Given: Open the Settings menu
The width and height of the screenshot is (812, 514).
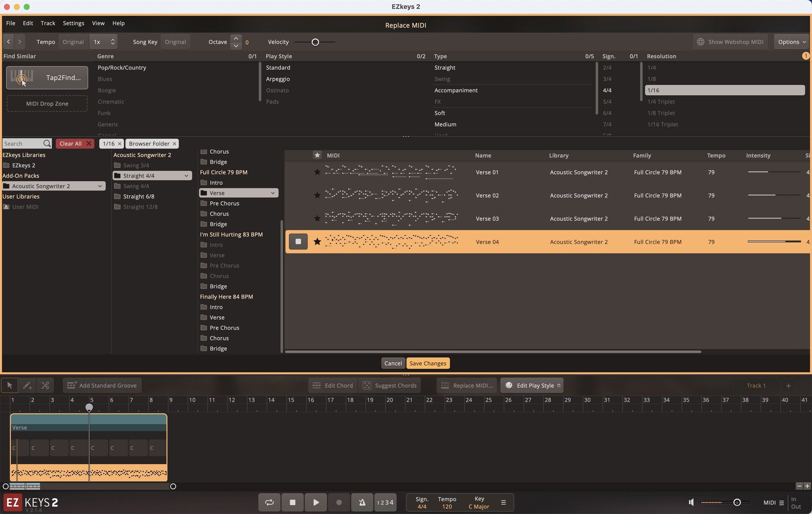Looking at the screenshot, I should point(73,23).
